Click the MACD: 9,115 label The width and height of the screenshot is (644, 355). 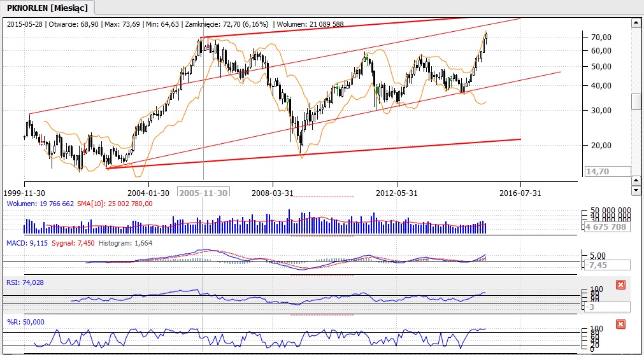[26, 243]
